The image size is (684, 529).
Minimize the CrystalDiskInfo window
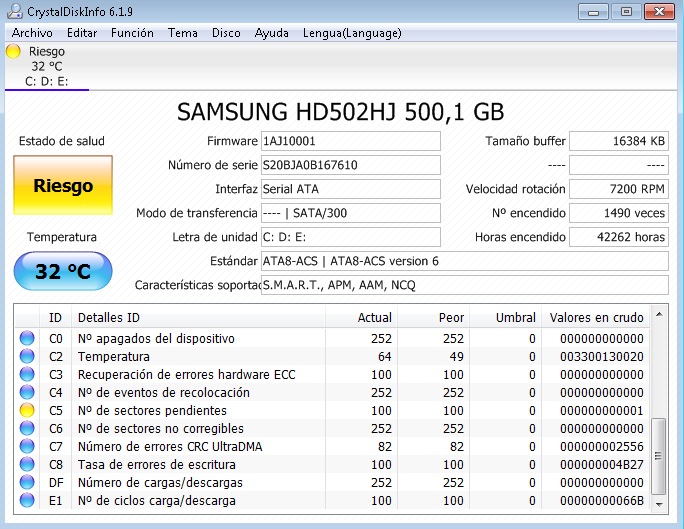pyautogui.click(x=593, y=11)
